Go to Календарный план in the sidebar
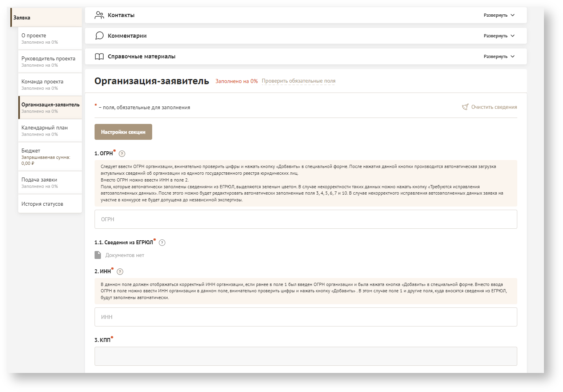The width and height of the screenshot is (563, 392). 50,130
